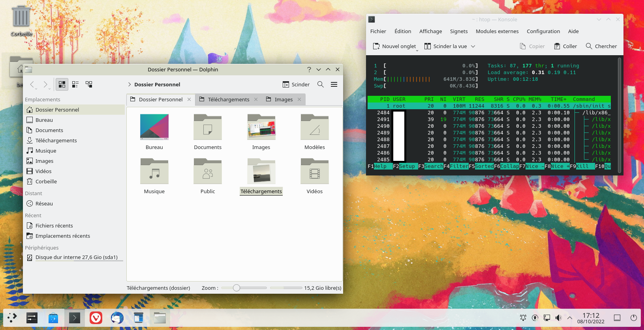Select the Vidéos folder icon
Image resolution: width=644 pixels, height=330 pixels.
tap(315, 171)
